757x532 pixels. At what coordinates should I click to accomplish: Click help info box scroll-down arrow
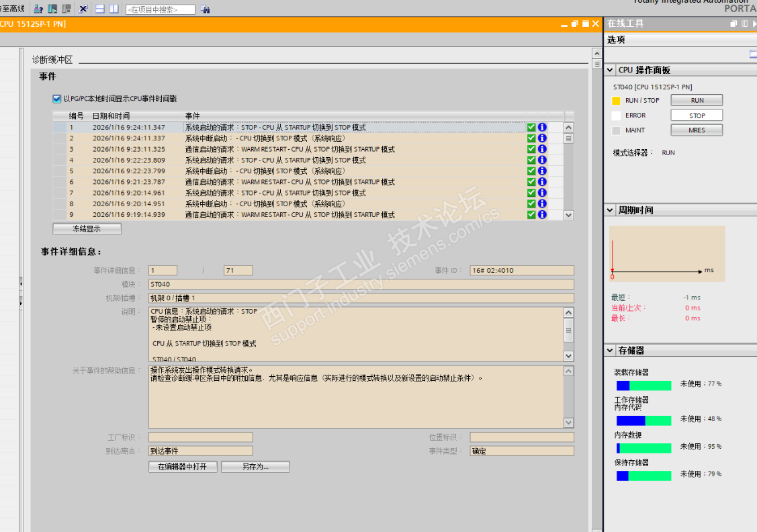click(569, 423)
